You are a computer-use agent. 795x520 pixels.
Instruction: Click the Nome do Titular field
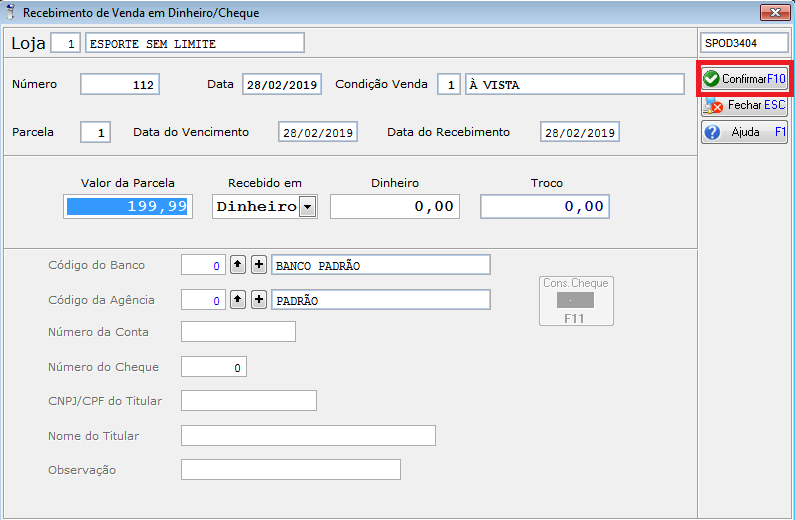[x=308, y=436]
